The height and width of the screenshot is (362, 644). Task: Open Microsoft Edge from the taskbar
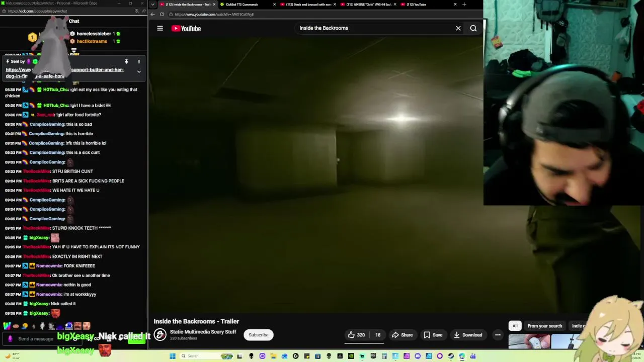pos(461,356)
